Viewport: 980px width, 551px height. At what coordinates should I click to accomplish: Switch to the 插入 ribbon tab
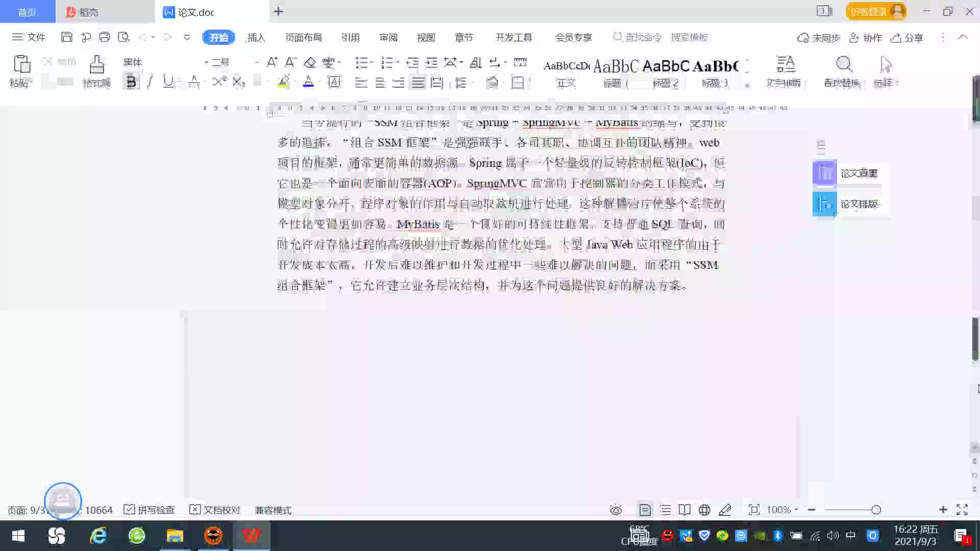pyautogui.click(x=256, y=37)
